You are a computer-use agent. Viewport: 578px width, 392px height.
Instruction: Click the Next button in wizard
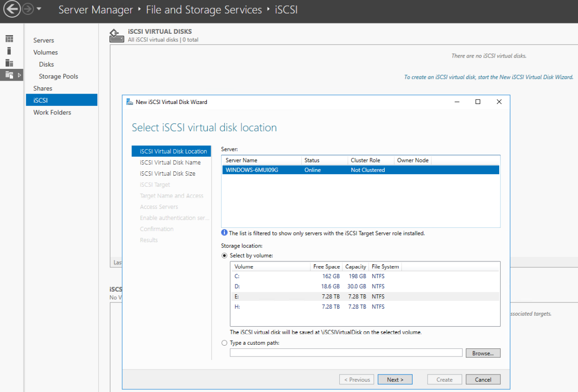(395, 379)
